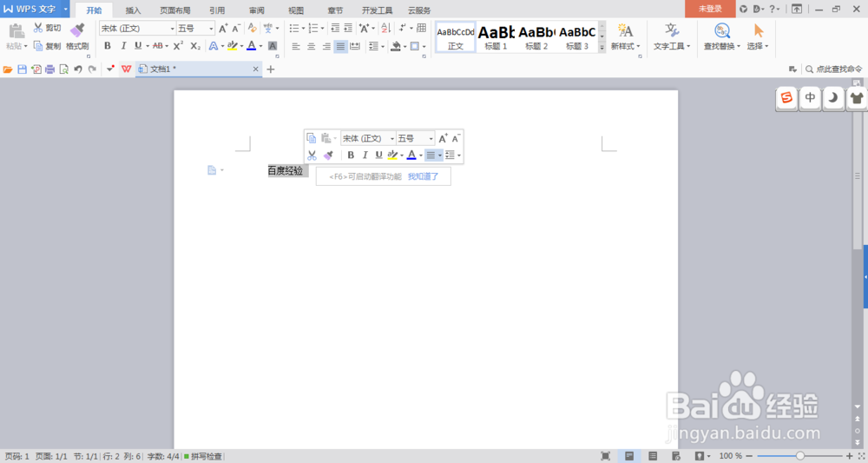The height and width of the screenshot is (463, 868).
Task: Click the Copy icon in ribbon
Action: pos(38,46)
